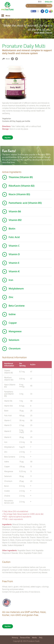Open the Twitter round icon in header
54x644 pixels.
pyautogui.click(x=47, y=11)
